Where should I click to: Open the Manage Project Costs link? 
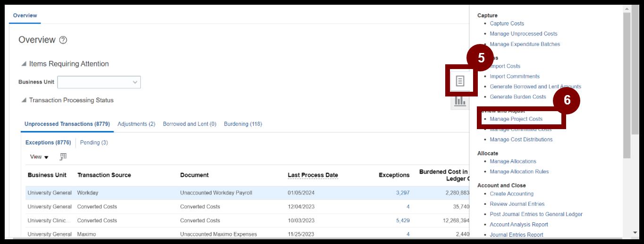(516, 119)
